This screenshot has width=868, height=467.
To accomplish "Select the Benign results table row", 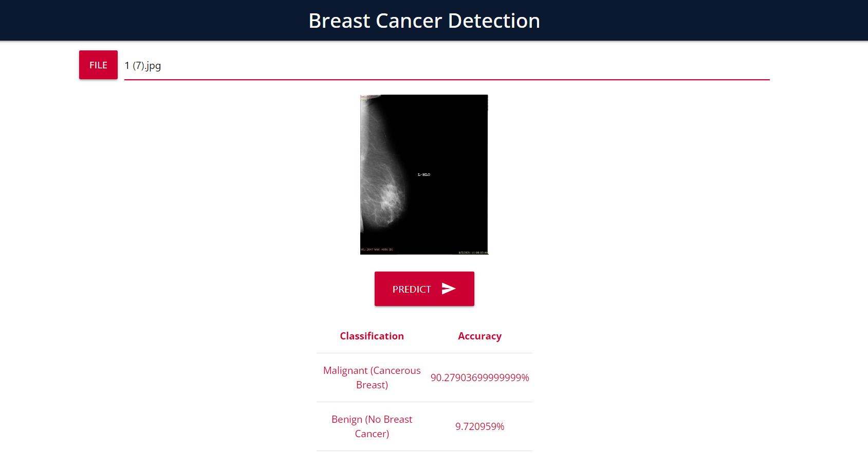I will click(424, 426).
